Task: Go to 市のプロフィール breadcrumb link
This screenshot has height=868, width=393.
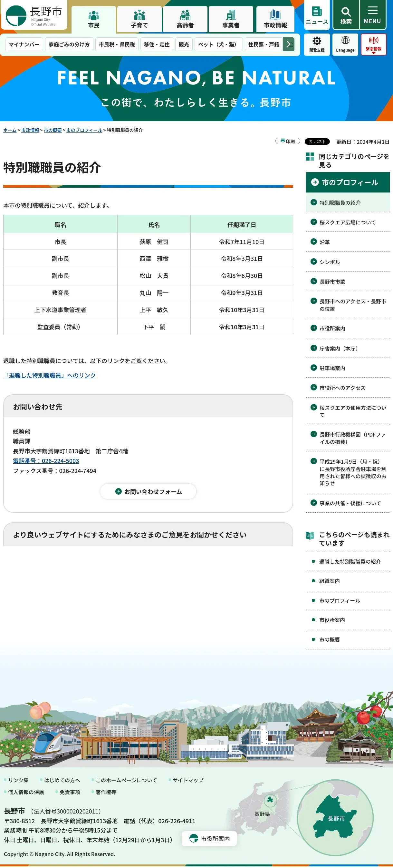Action: tap(84, 130)
